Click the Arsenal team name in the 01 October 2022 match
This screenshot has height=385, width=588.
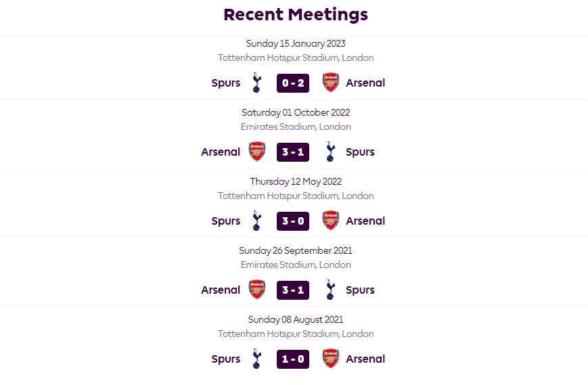[x=221, y=152]
